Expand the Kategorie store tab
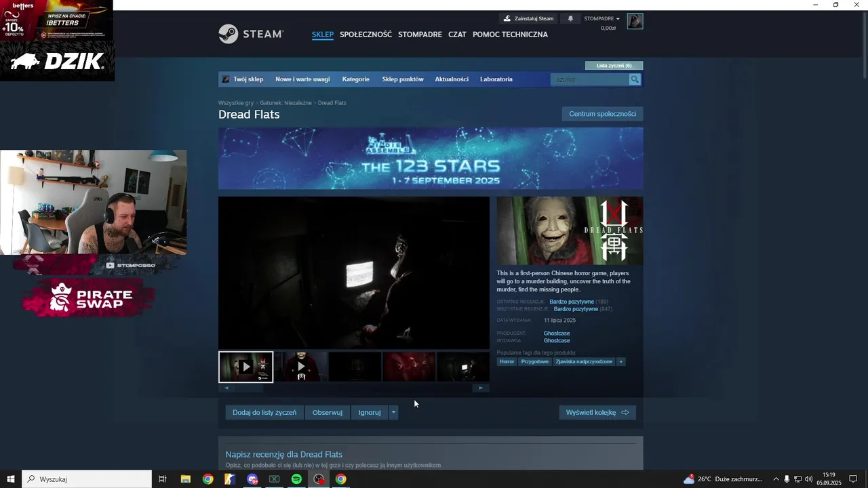 pos(356,79)
